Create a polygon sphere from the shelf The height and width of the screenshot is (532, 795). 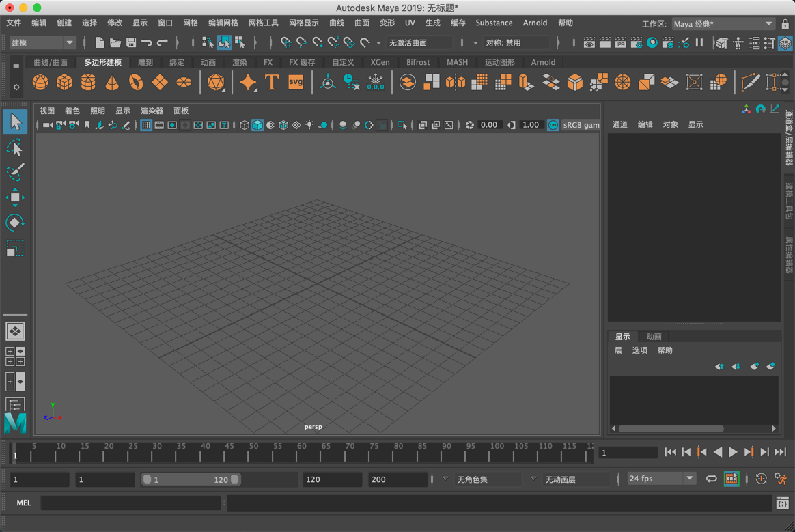pos(40,82)
